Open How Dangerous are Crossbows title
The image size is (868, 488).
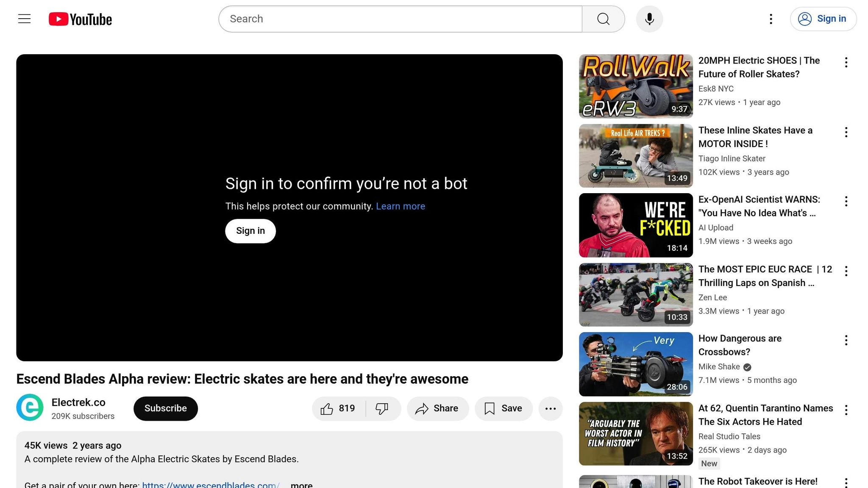(740, 345)
